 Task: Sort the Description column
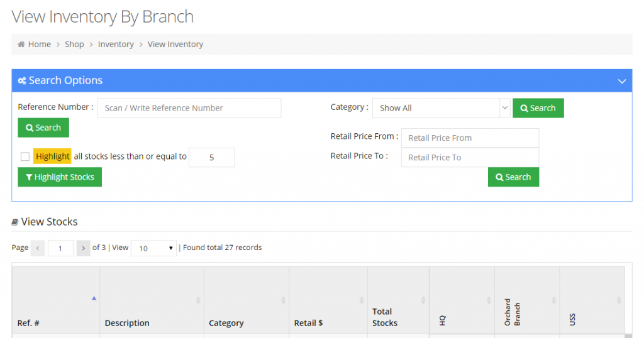coord(198,300)
